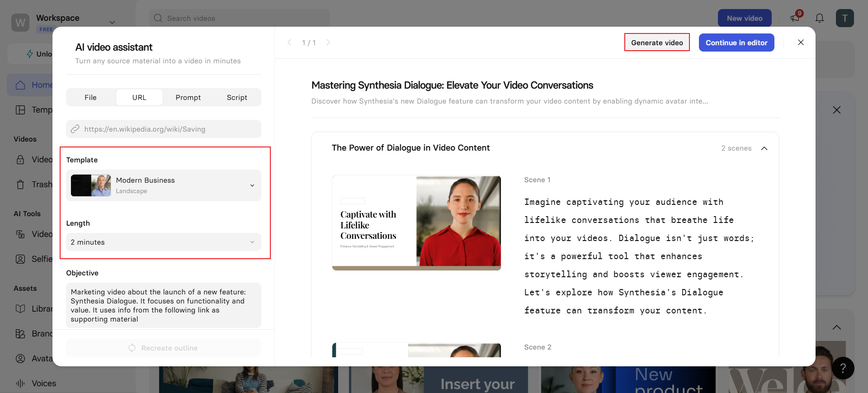This screenshot has width=868, height=393.
Task: Click the '2 scenes' count text
Action: tap(736, 148)
